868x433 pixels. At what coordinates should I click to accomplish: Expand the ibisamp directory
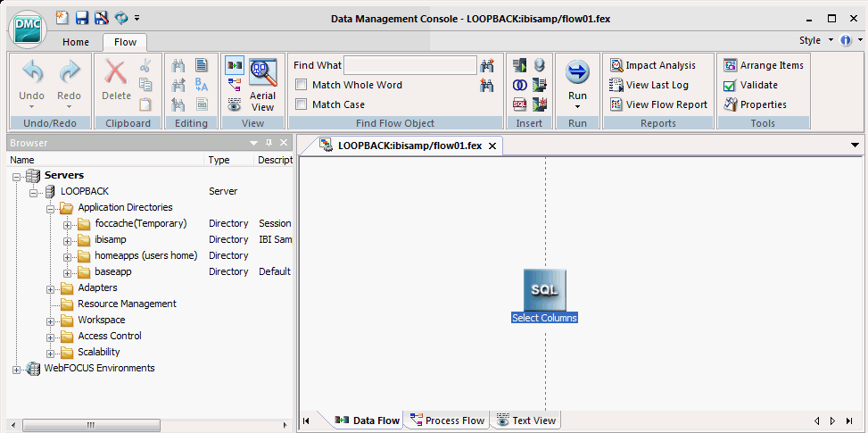pos(68,241)
